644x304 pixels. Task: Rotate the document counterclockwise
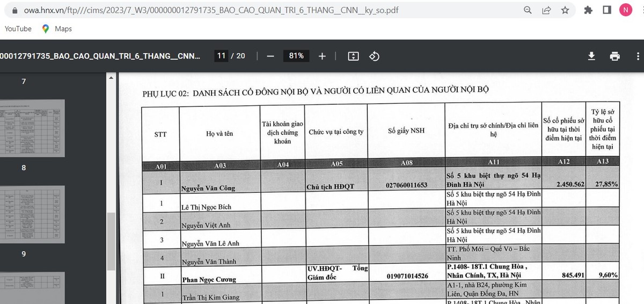pos(375,56)
